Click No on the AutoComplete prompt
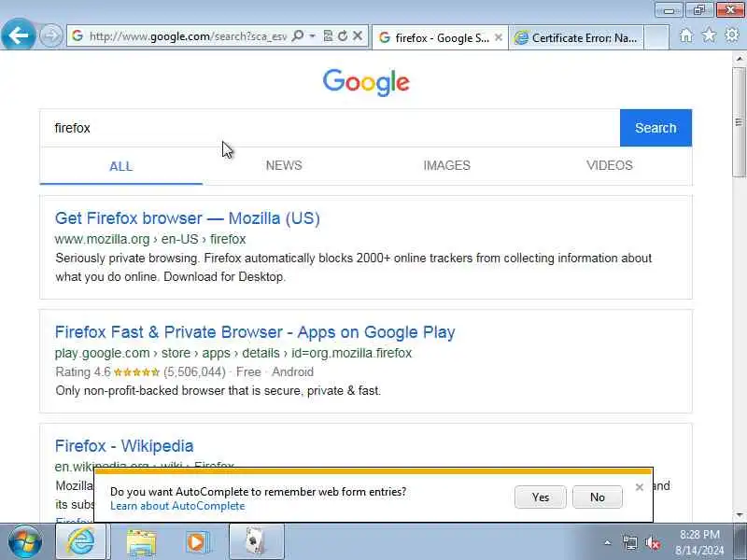Screen dimensions: 747x560 tap(598, 497)
